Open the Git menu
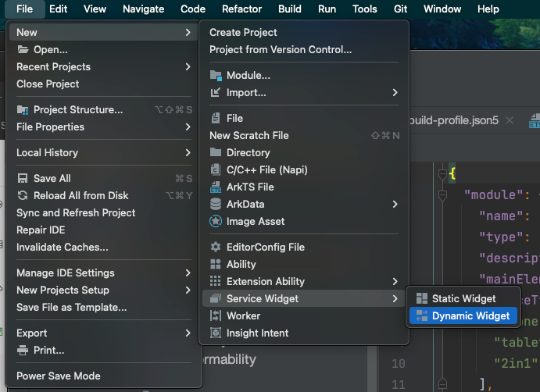This screenshot has height=392, width=540. pos(401,9)
